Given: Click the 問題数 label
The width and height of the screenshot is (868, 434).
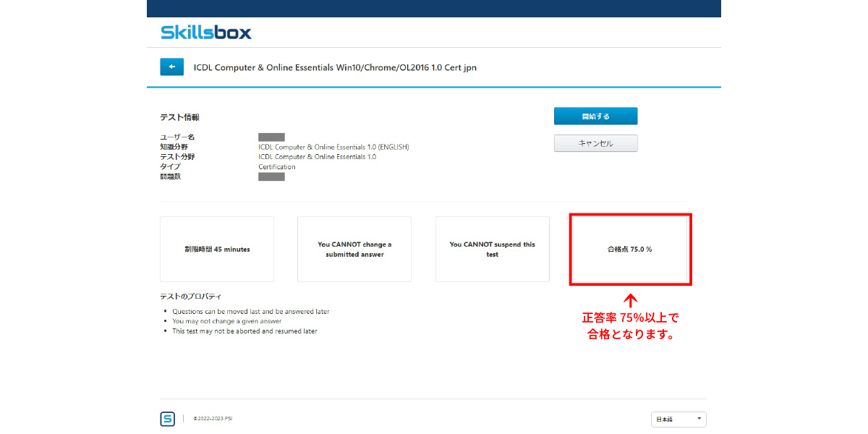Looking at the screenshot, I should [x=170, y=176].
